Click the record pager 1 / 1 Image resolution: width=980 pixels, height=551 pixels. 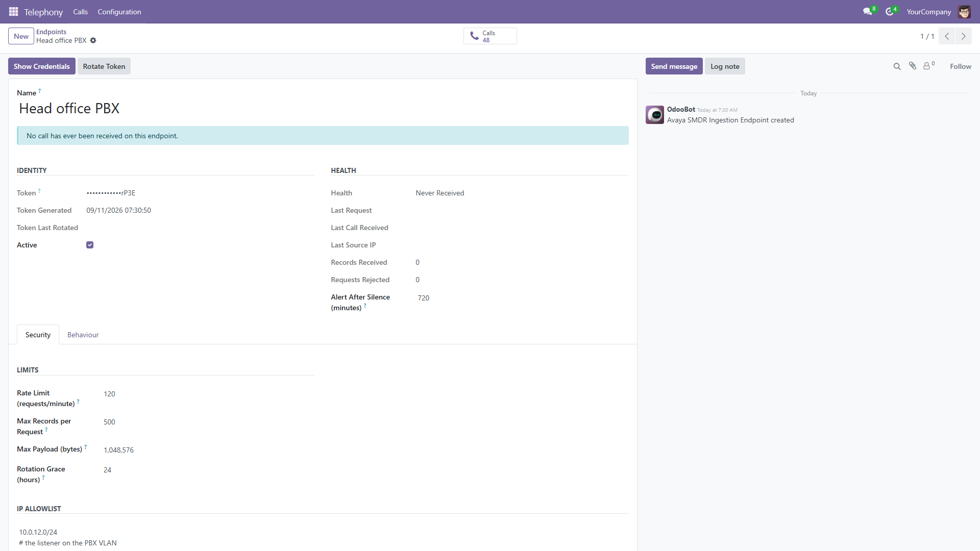pos(927,36)
